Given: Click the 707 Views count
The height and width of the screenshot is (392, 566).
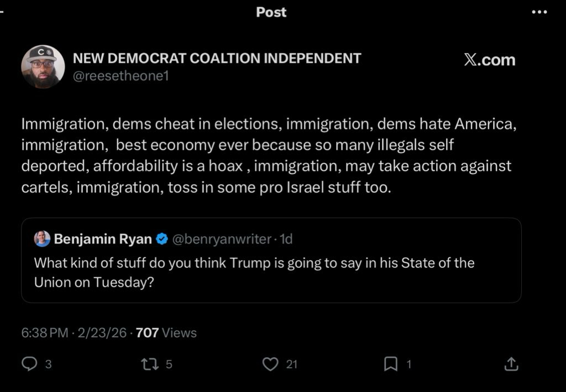Looking at the screenshot, I should [x=166, y=332].
